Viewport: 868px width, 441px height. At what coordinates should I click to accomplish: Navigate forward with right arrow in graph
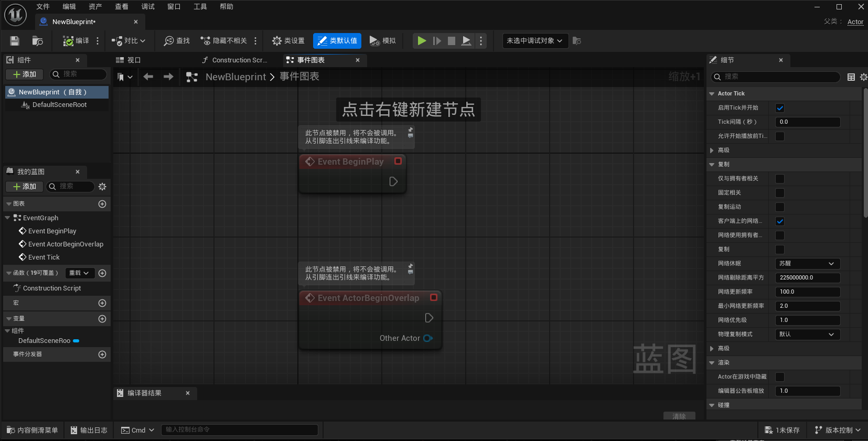(x=168, y=77)
